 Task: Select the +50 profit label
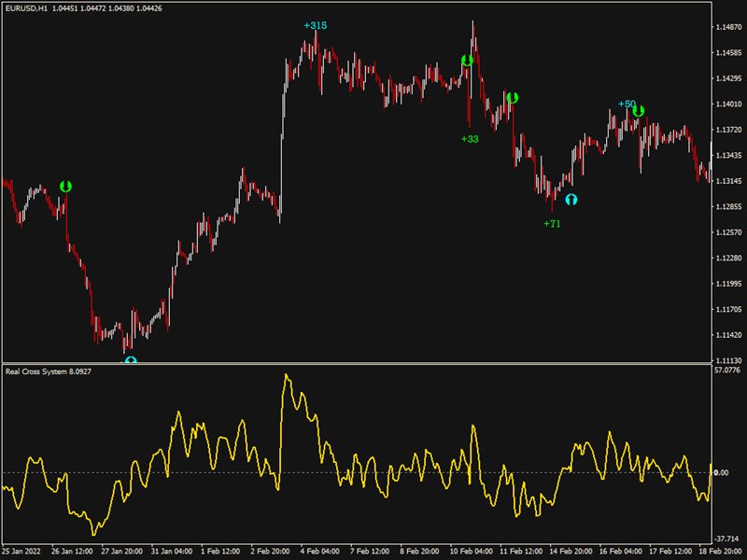click(x=627, y=105)
